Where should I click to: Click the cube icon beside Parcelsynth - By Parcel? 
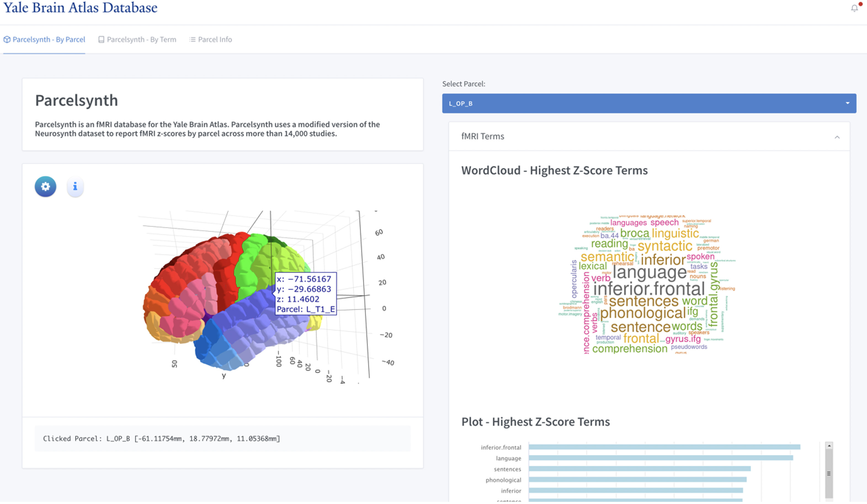[7, 39]
